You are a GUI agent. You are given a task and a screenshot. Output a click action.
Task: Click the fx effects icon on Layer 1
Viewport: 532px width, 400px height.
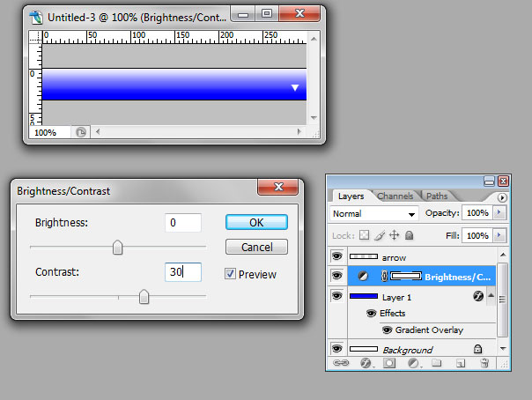478,296
